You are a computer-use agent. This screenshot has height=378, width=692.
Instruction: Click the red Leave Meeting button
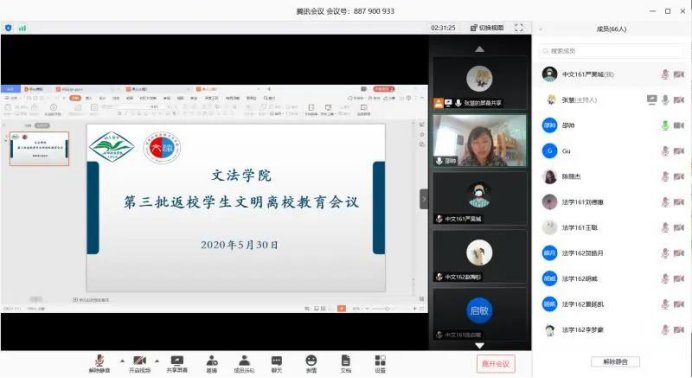coord(496,364)
